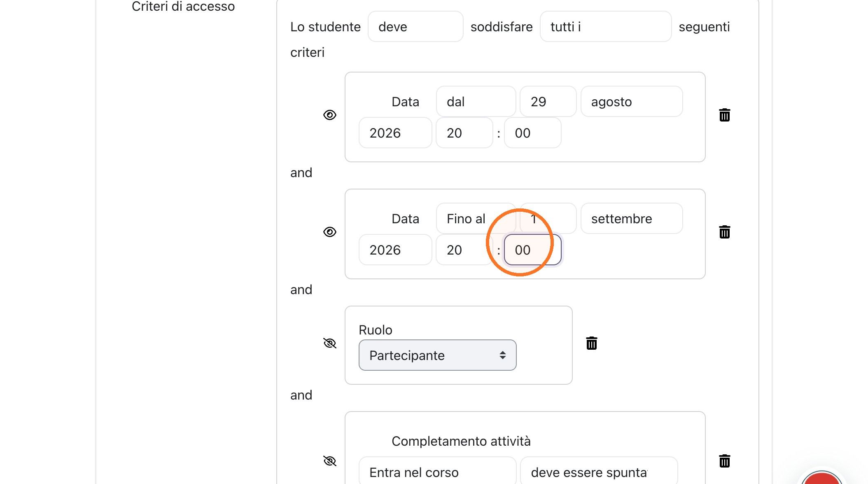Viewport: 868px width, 484px height.
Task: Click the 'Completamento attività' heading text
Action: point(461,441)
